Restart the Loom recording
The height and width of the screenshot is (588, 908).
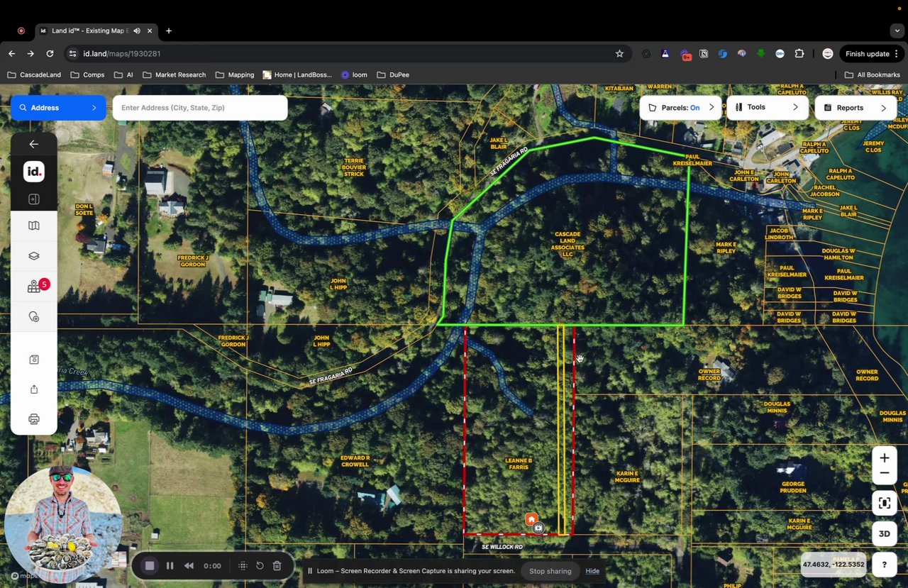click(x=260, y=566)
